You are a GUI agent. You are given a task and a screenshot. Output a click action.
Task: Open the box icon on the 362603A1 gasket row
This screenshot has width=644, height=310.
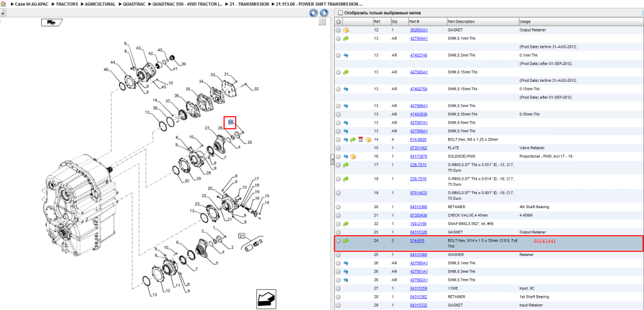346,30
